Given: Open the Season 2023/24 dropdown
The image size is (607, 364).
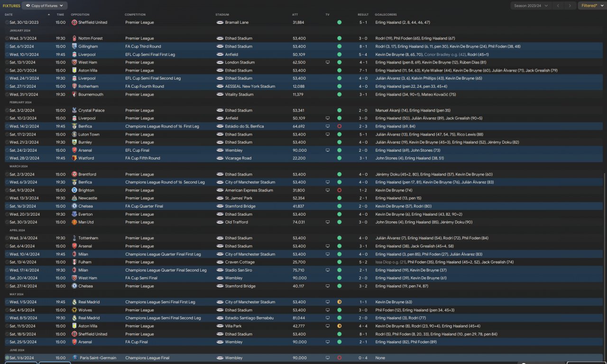Looking at the screenshot, I should click(531, 6).
